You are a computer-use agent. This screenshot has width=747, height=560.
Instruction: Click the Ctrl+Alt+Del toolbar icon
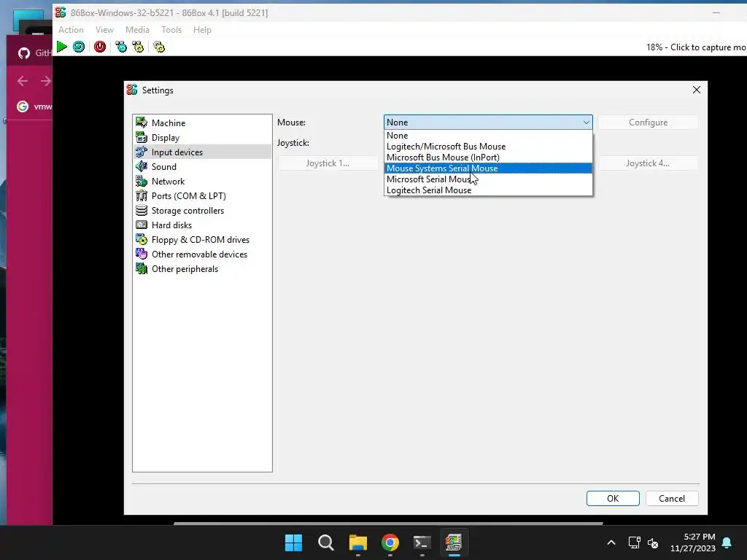[x=121, y=47]
